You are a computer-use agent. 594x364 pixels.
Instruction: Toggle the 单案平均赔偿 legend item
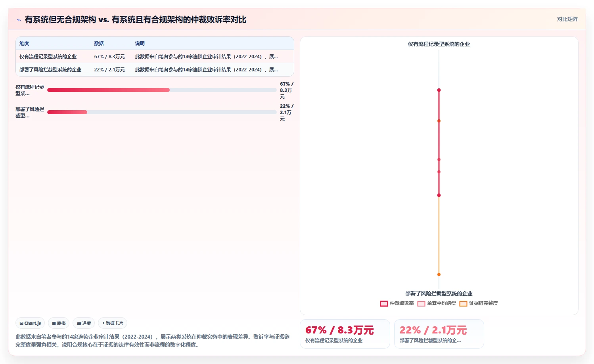pyautogui.click(x=436, y=303)
